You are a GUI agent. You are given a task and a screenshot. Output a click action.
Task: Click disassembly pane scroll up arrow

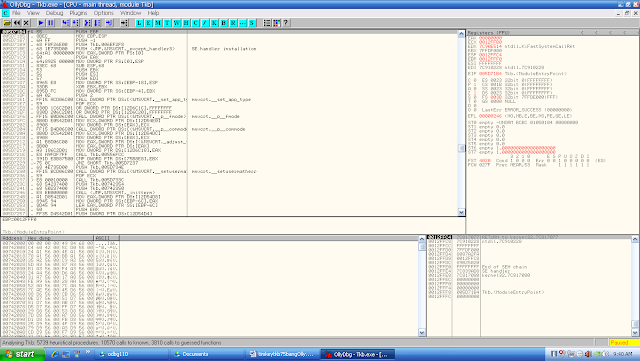461,33
